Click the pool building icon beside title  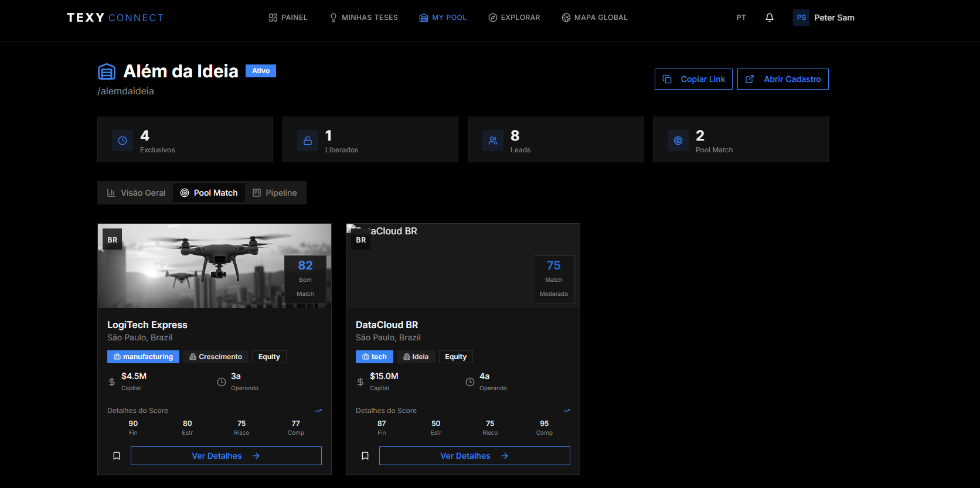(x=107, y=71)
